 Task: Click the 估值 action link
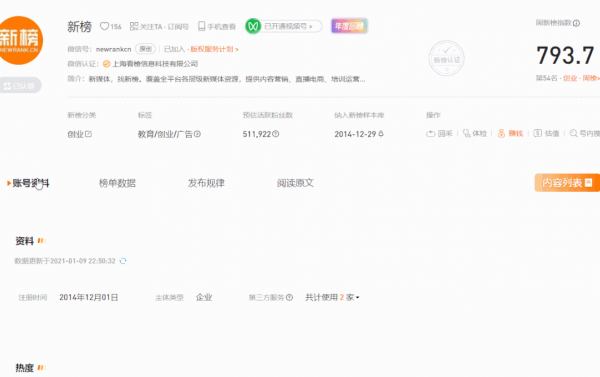pyautogui.click(x=552, y=134)
